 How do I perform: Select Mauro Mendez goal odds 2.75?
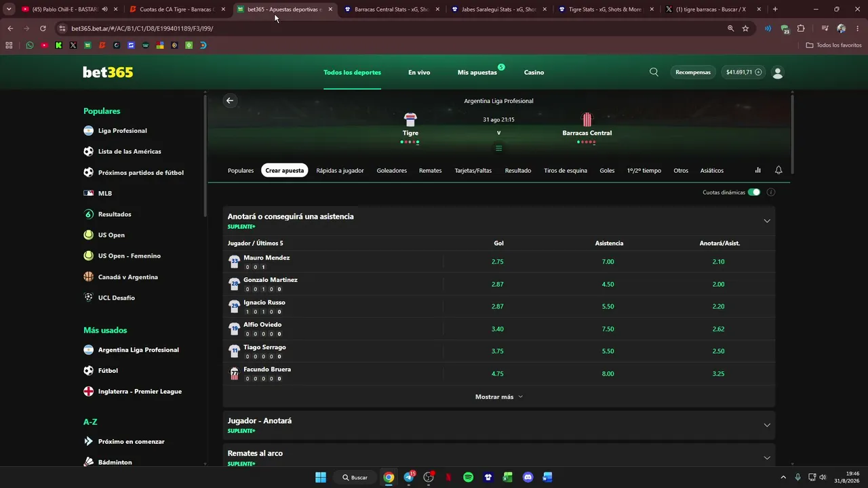498,262
